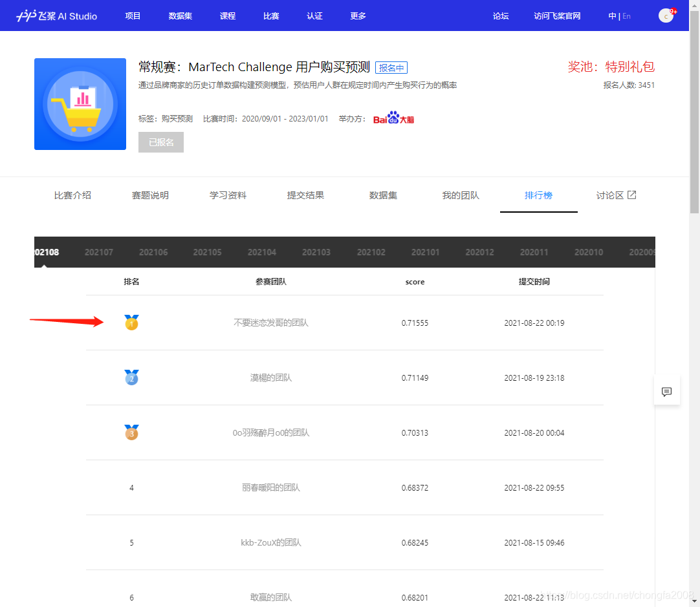Click the 排名 column header

tap(131, 281)
